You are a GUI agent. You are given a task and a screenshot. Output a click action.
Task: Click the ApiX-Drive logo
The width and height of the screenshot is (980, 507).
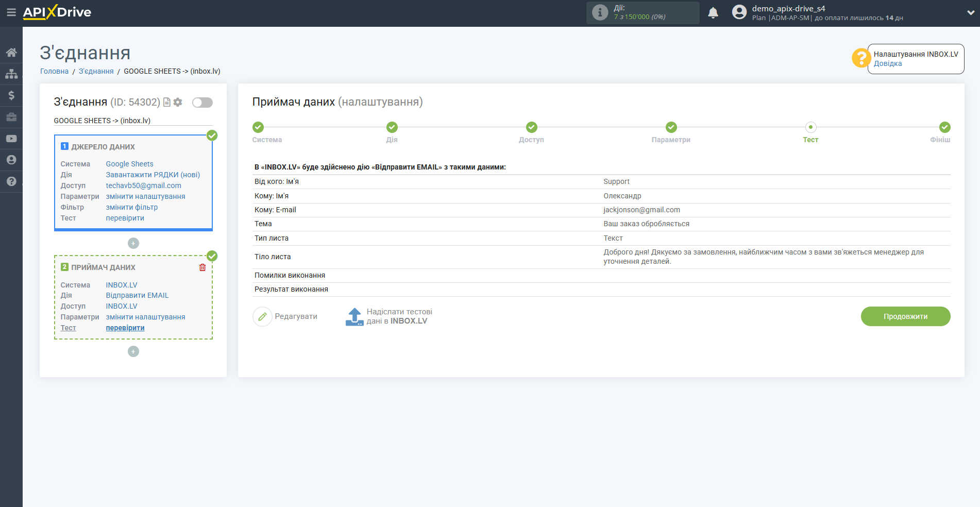point(57,12)
